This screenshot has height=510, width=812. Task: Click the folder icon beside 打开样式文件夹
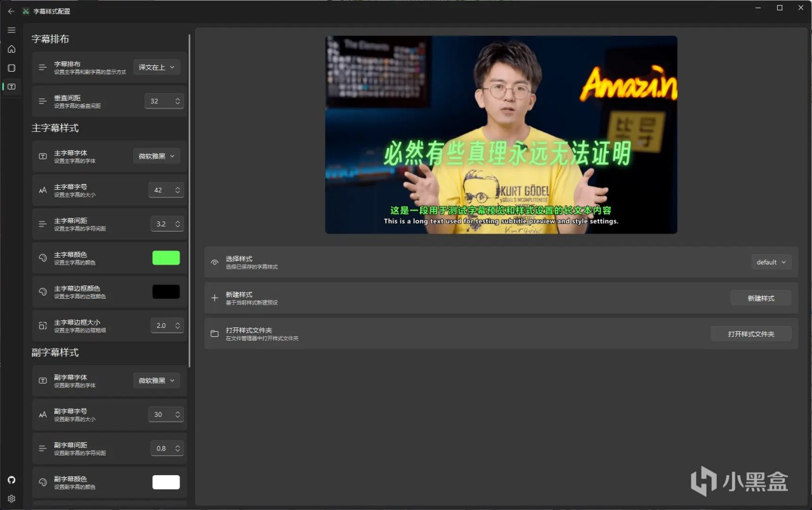click(214, 334)
